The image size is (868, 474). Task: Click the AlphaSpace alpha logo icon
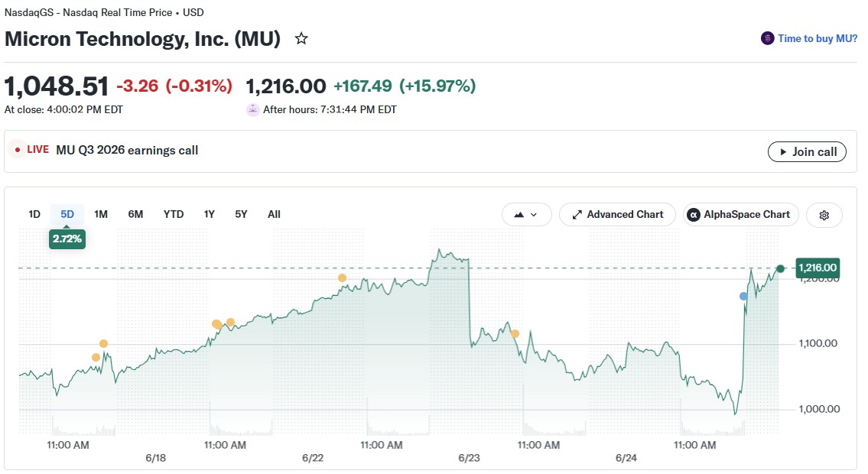[693, 215]
